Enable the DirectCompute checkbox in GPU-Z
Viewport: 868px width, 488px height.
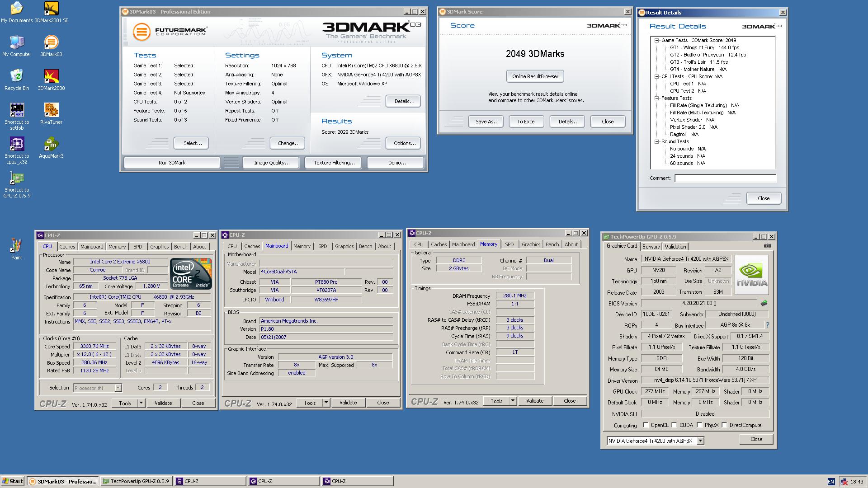click(724, 425)
